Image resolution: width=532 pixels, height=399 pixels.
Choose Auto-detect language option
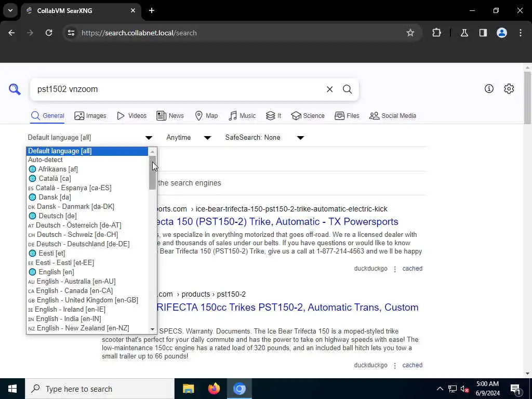pos(87,160)
